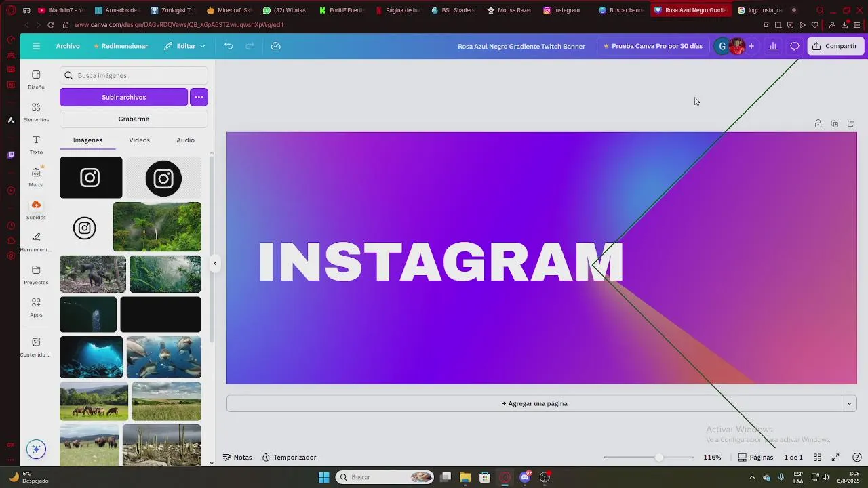The width and height of the screenshot is (868, 488).
Task: Add a collaborator with the plus icon
Action: point(751,46)
